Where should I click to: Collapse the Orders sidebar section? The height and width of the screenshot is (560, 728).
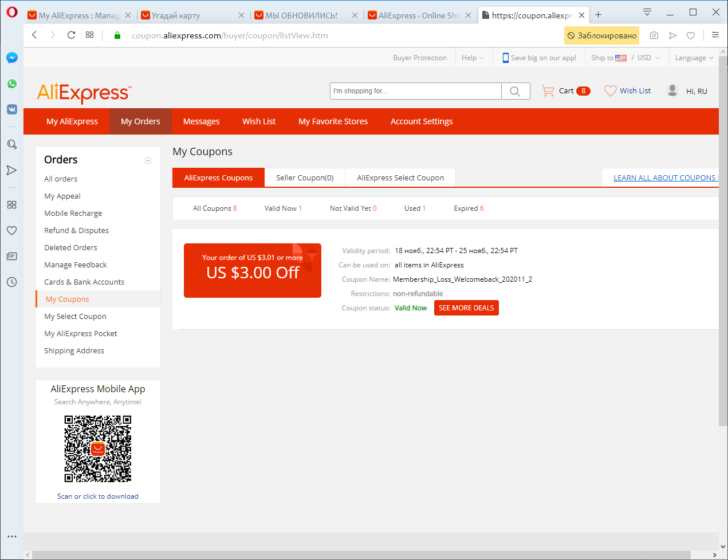(148, 160)
